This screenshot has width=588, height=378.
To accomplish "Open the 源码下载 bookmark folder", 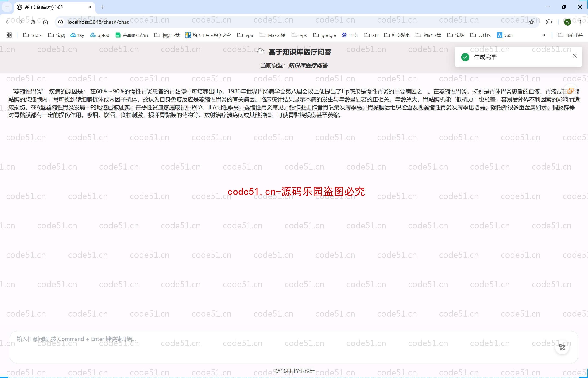I will [x=428, y=35].
